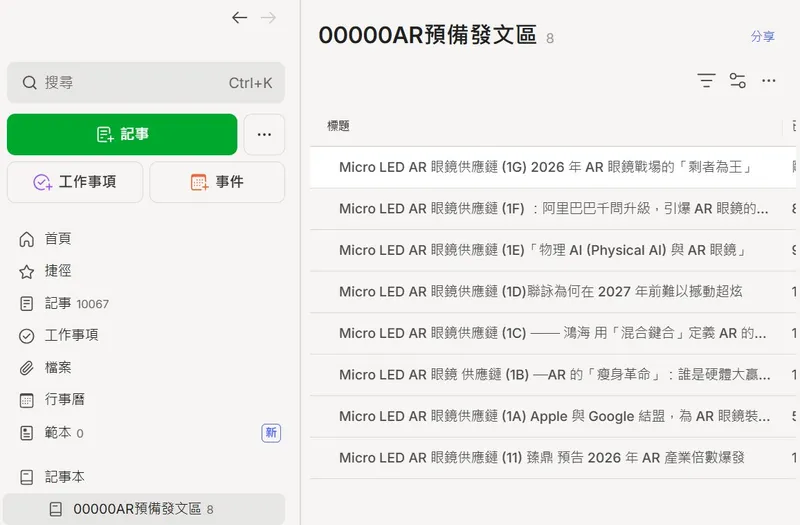Click the 新 badge beside 範本
800x525 pixels.
271,433
